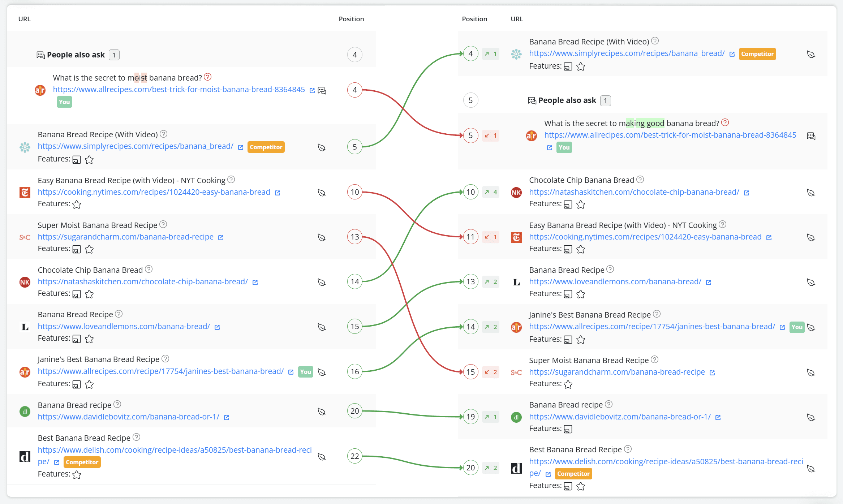
Task: Open left sugarandcharm banana-bread-recipe link
Action: (x=126, y=237)
